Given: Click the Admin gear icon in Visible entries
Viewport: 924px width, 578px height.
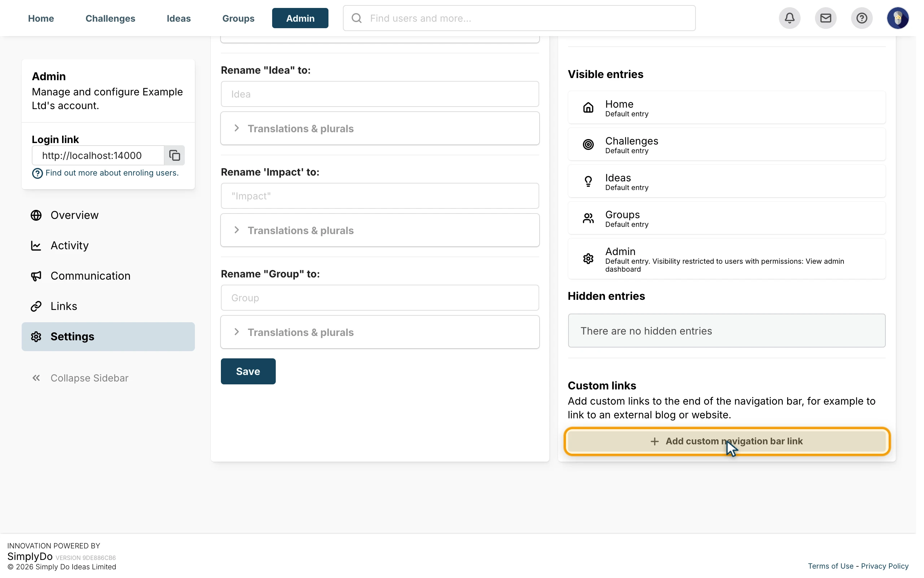Looking at the screenshot, I should point(588,259).
